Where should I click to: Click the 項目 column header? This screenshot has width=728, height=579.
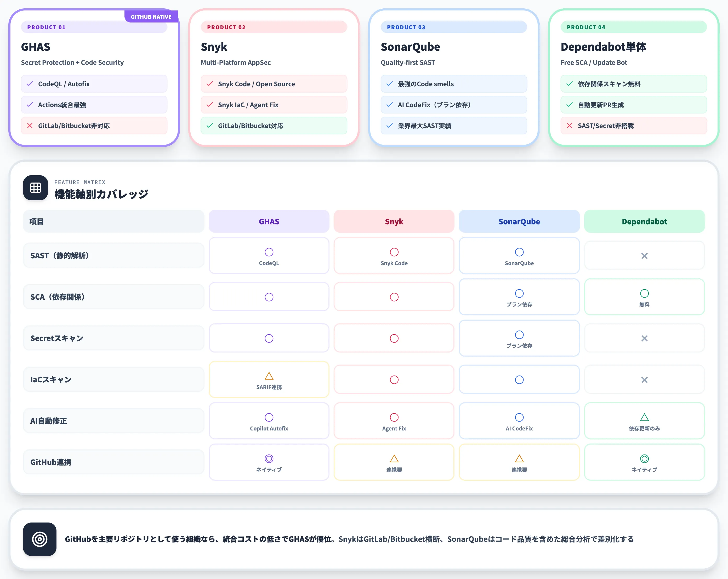point(114,222)
